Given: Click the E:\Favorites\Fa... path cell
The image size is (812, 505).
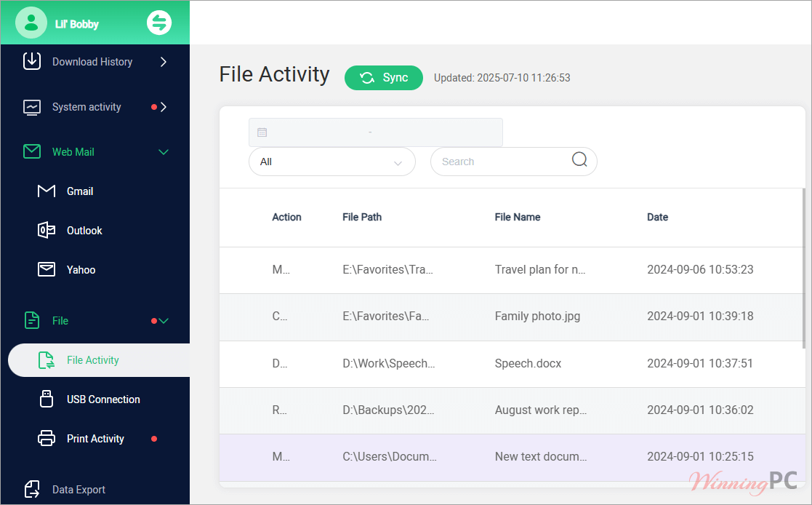Looking at the screenshot, I should (x=386, y=317).
